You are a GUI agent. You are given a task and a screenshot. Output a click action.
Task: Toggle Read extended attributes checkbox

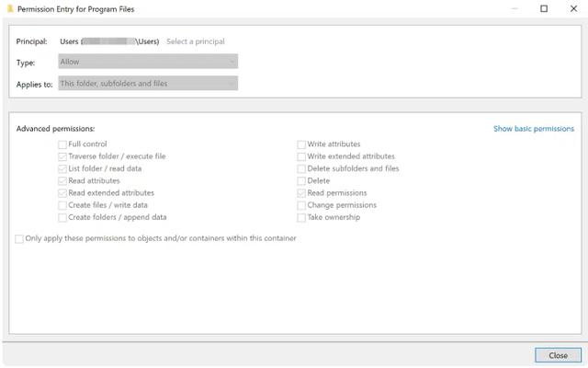coord(62,193)
